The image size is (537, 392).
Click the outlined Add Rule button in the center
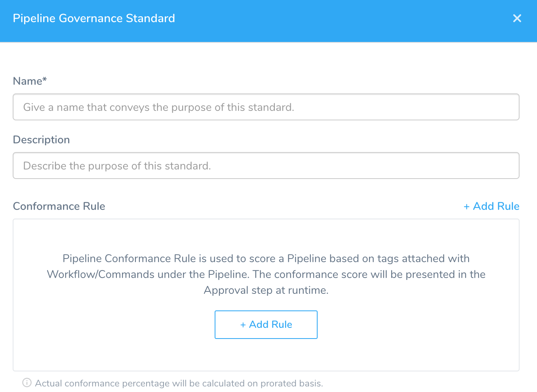pyautogui.click(x=266, y=325)
